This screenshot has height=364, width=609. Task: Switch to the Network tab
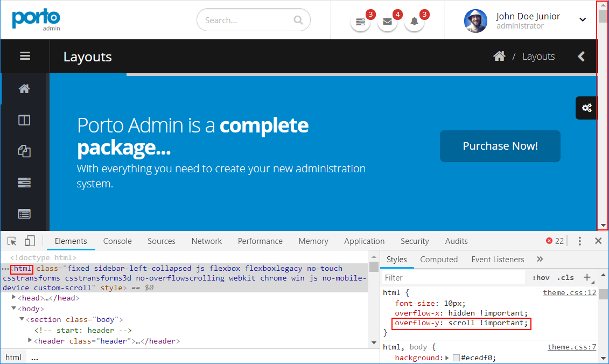207,241
